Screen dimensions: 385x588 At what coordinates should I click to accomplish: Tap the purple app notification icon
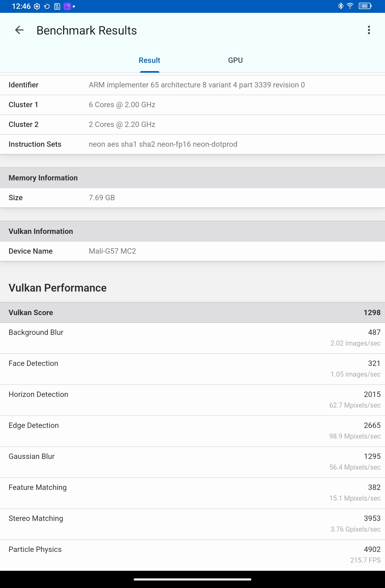(67, 6)
